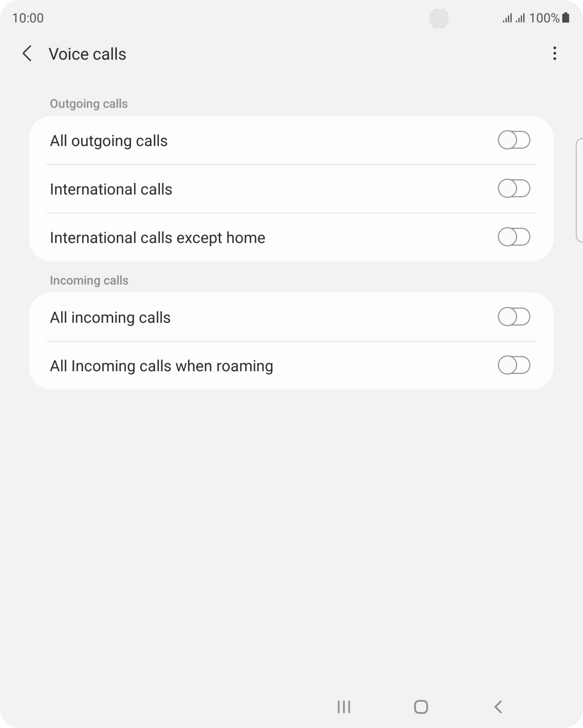Tap the Back button in the navigation bar
Viewport: 583px width, 728px height.
coord(498,707)
